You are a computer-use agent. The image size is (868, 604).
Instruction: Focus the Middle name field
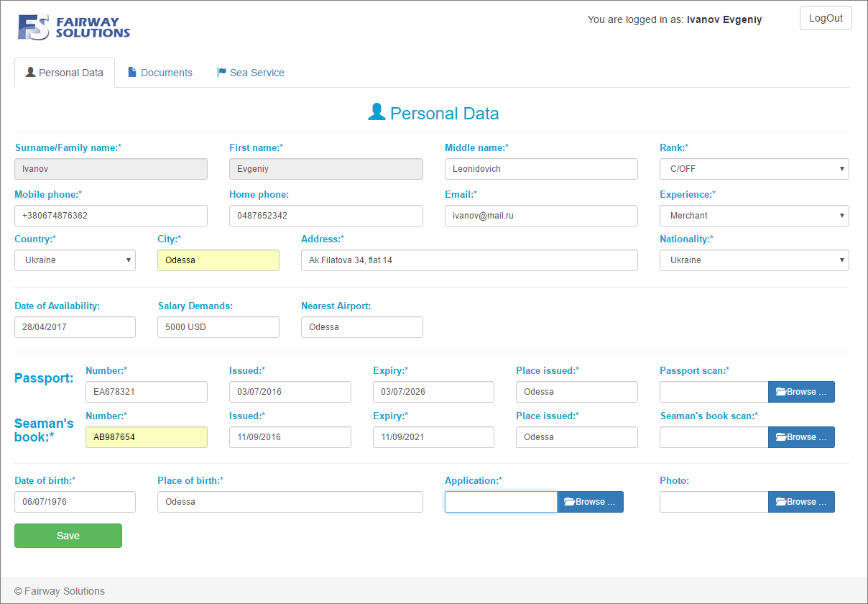point(541,169)
